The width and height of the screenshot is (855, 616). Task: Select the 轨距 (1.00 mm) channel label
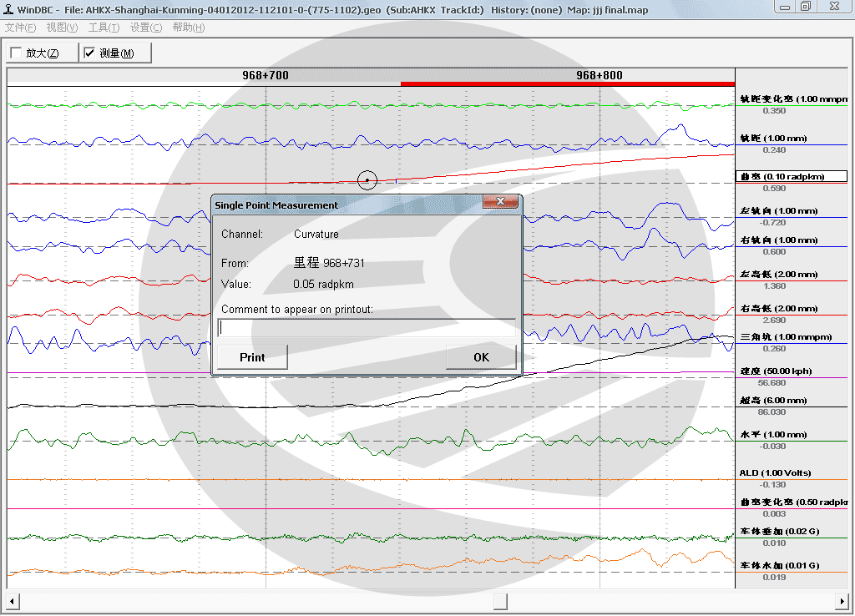tap(773, 139)
